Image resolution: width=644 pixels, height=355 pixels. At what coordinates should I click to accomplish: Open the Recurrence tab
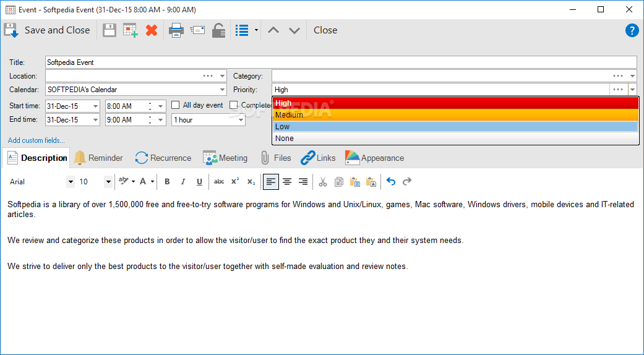click(x=163, y=158)
